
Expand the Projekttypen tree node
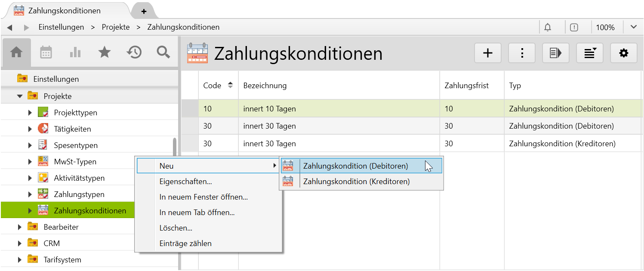[30, 113]
